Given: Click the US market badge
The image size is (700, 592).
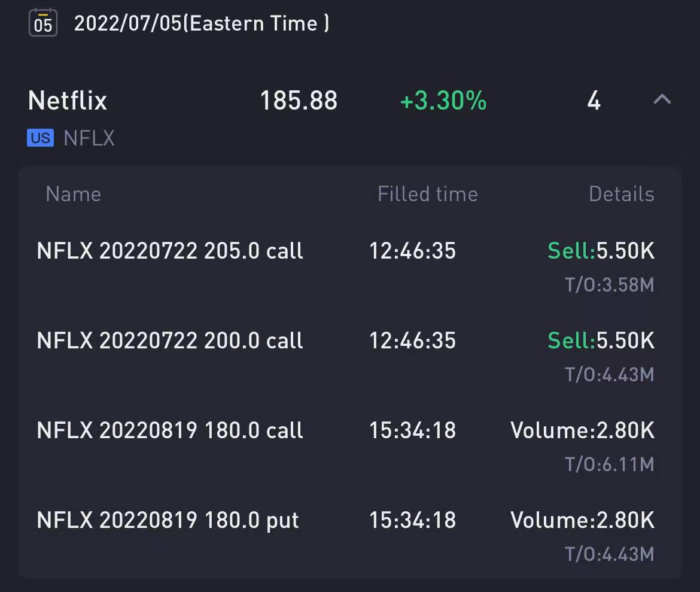Looking at the screenshot, I should pyautogui.click(x=40, y=138).
